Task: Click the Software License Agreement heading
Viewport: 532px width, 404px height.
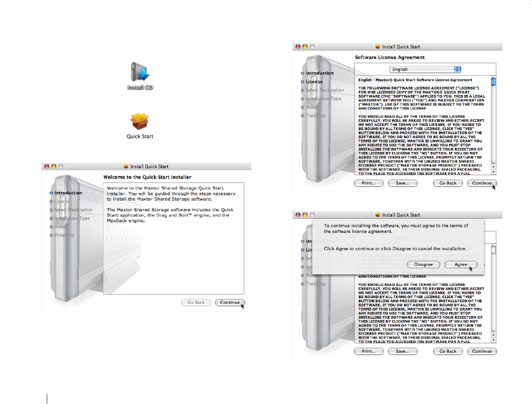Action: [x=390, y=57]
